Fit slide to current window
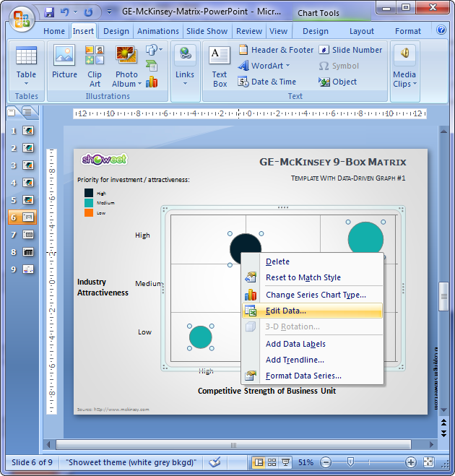Viewport: 455px width, 476px height. pos(428,462)
